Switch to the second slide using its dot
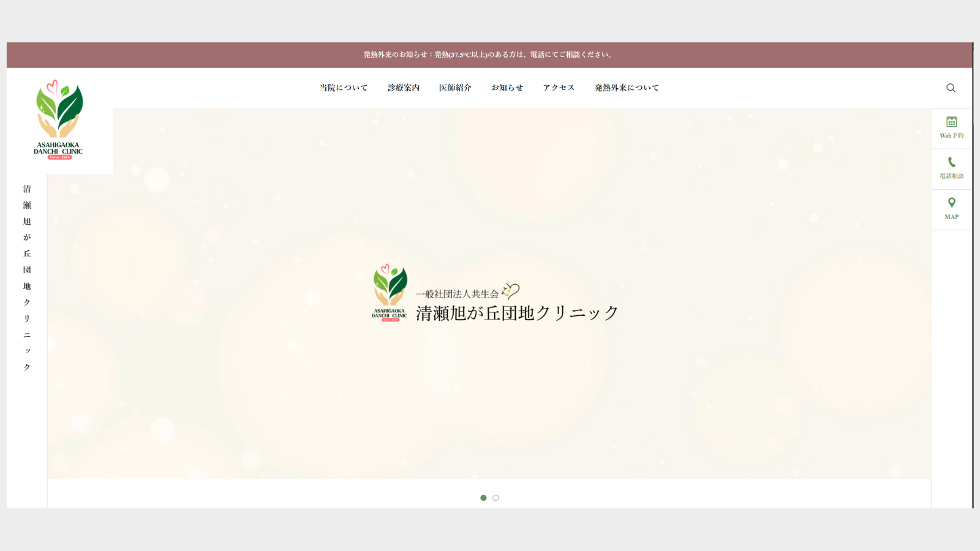The image size is (980, 551). [496, 498]
